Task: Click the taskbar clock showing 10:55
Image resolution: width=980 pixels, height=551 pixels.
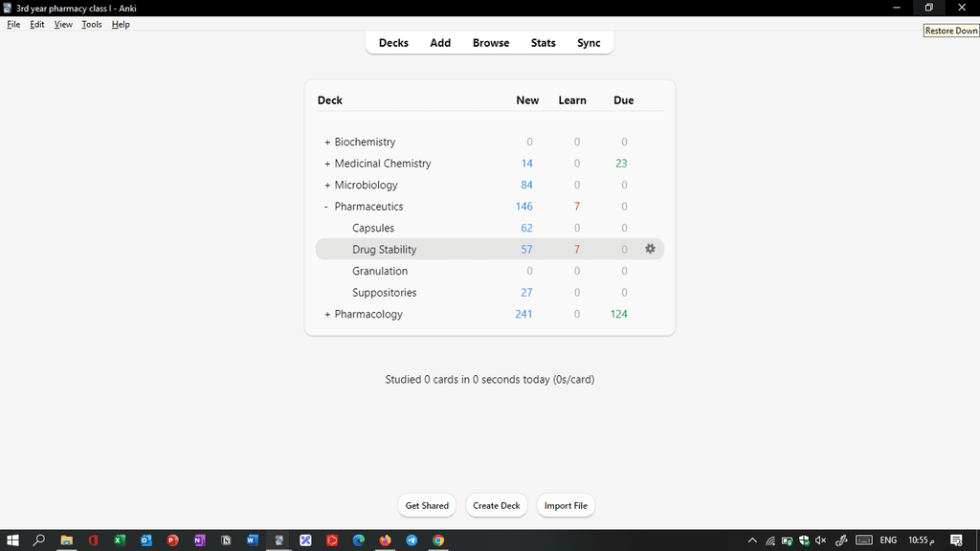Action: click(922, 540)
